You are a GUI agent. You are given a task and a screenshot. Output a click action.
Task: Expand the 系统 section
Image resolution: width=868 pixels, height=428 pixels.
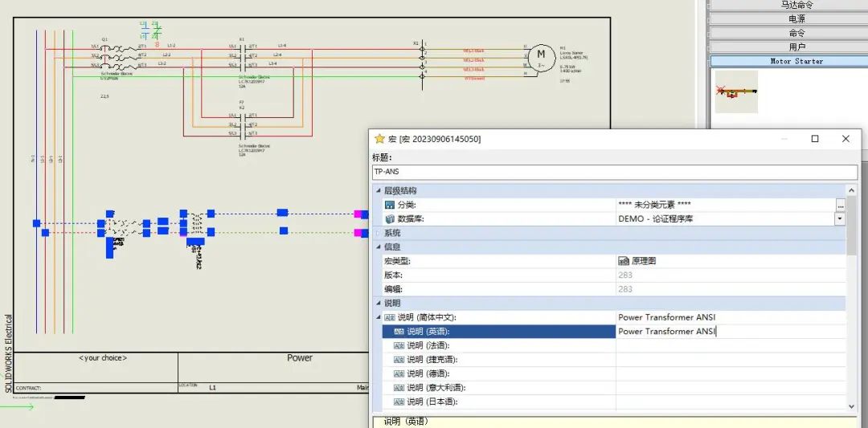point(379,233)
